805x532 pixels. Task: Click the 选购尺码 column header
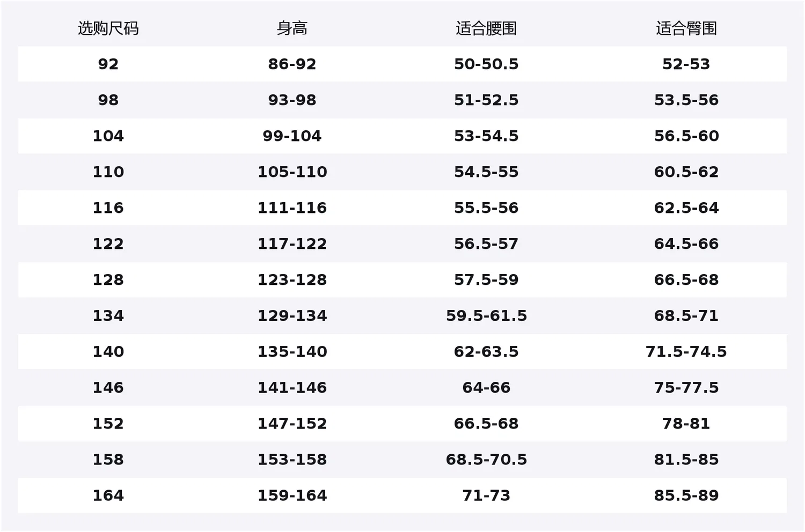[x=108, y=28]
